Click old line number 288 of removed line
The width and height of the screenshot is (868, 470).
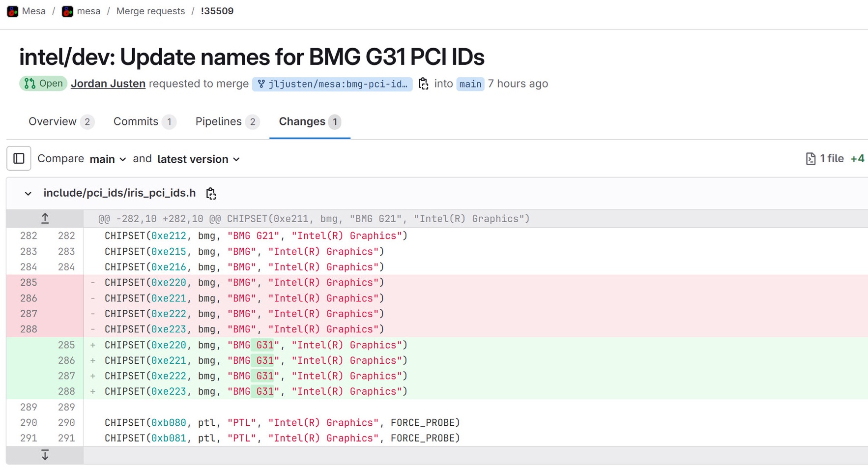(29, 329)
